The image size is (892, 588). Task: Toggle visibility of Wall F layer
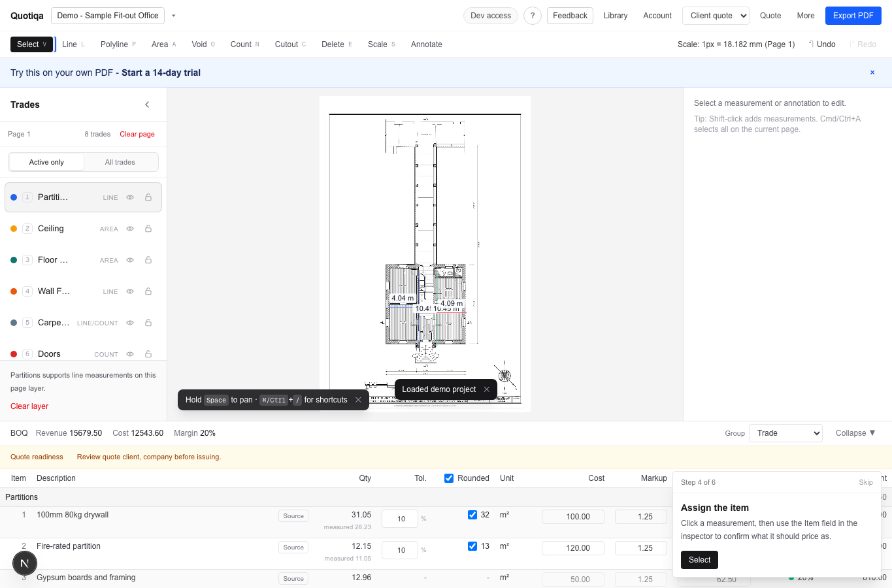click(130, 291)
